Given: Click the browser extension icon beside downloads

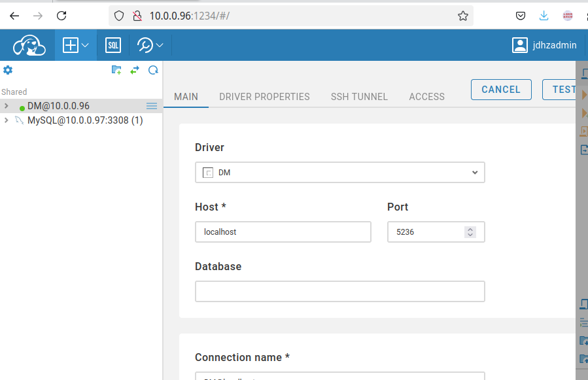Looking at the screenshot, I should [x=568, y=16].
